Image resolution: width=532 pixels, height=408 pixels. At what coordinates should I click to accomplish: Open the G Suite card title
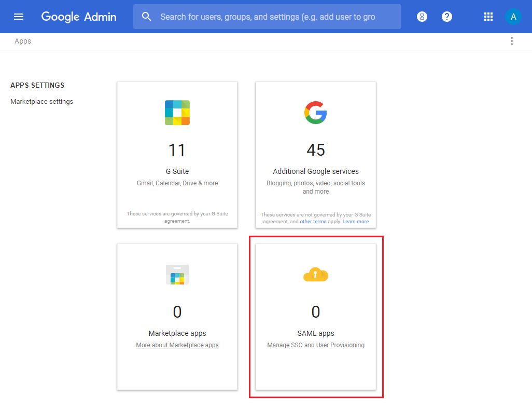pyautogui.click(x=177, y=171)
